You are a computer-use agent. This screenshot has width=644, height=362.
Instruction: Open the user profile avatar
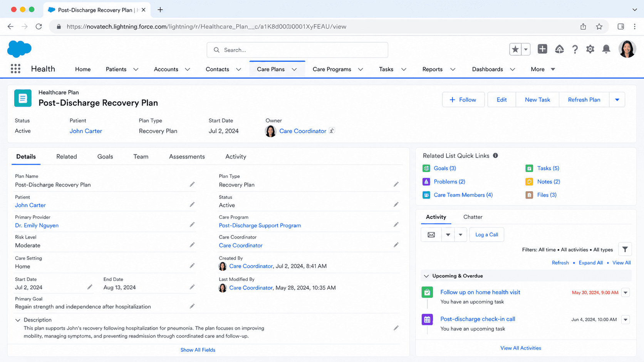(627, 49)
